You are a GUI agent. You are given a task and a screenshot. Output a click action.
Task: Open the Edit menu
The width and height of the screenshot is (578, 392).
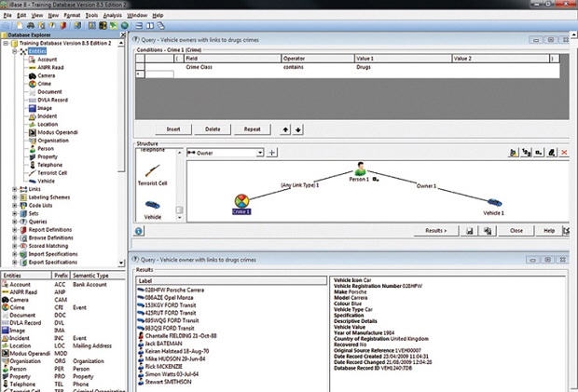click(21, 16)
